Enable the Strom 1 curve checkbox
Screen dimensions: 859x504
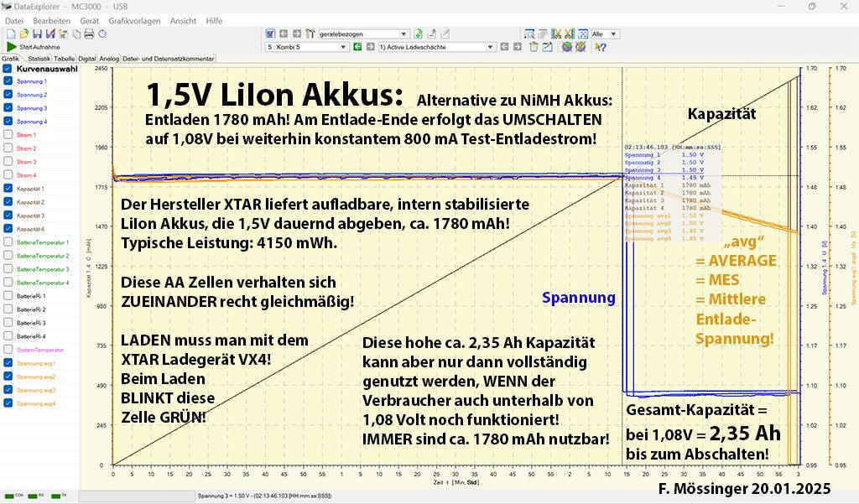[x=8, y=135]
